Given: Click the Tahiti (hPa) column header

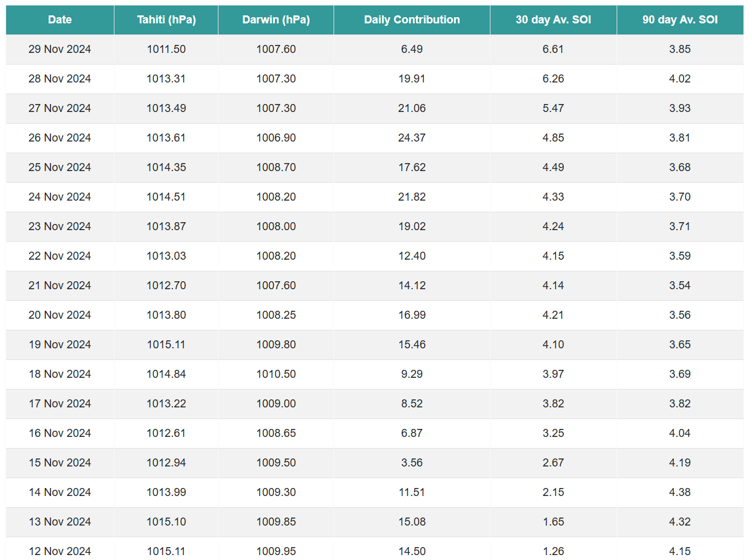Looking at the screenshot, I should pos(166,20).
